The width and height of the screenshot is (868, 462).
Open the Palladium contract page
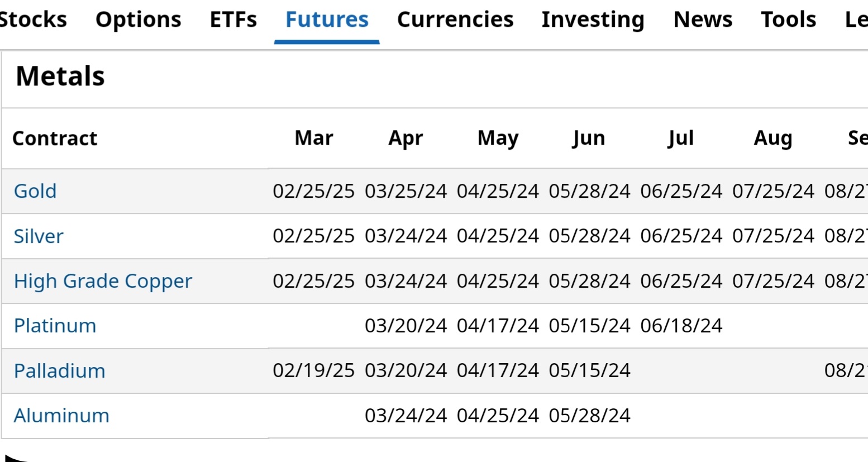click(59, 371)
